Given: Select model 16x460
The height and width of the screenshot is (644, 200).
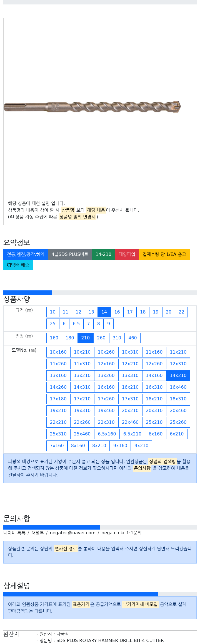Looking at the screenshot, I should (x=178, y=387).
